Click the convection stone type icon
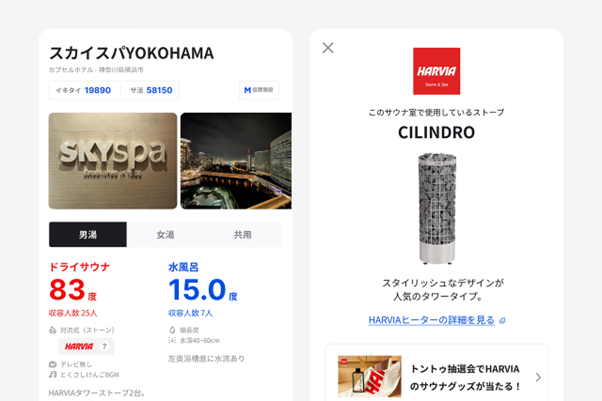Viewport: 602px width, 401px height. 53,330
